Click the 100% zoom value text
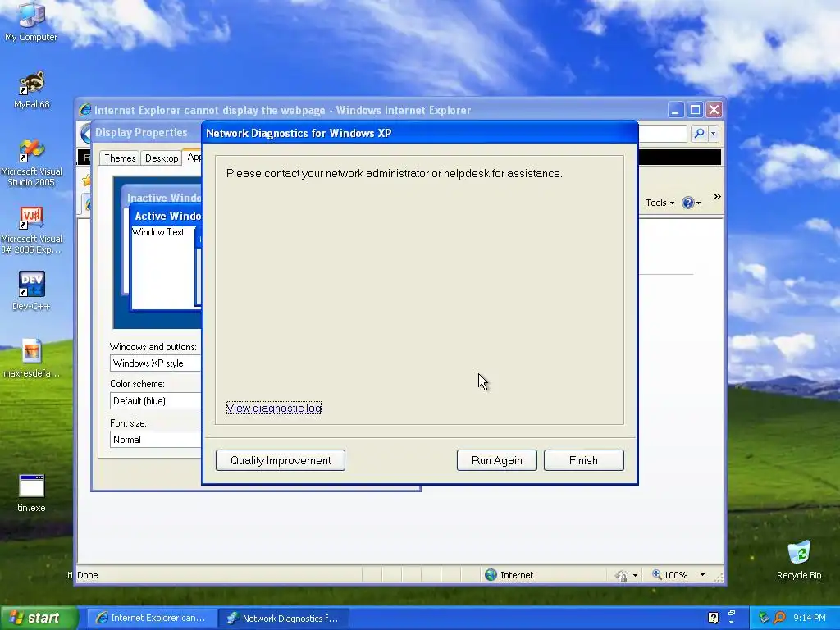840x630 pixels. [676, 575]
